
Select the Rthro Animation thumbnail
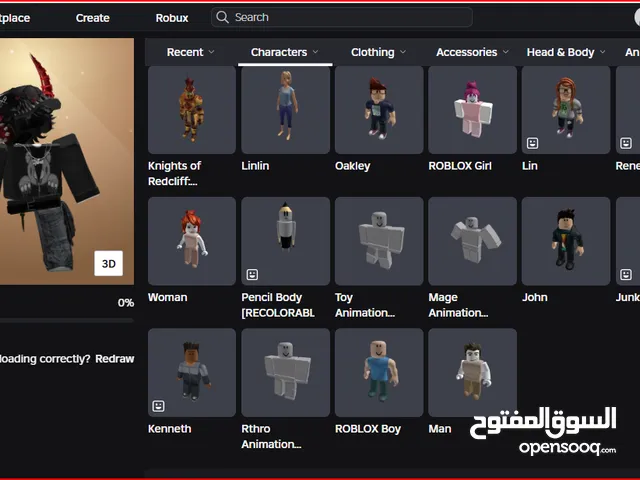pyautogui.click(x=286, y=373)
